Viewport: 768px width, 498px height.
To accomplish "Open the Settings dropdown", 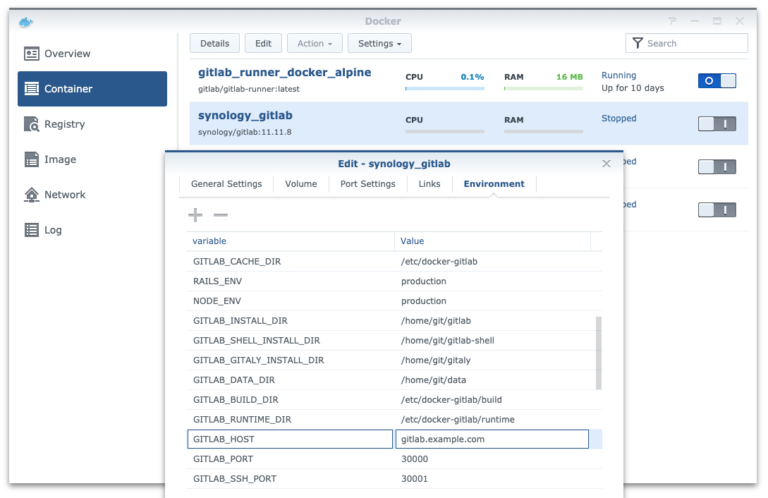I will pos(379,44).
